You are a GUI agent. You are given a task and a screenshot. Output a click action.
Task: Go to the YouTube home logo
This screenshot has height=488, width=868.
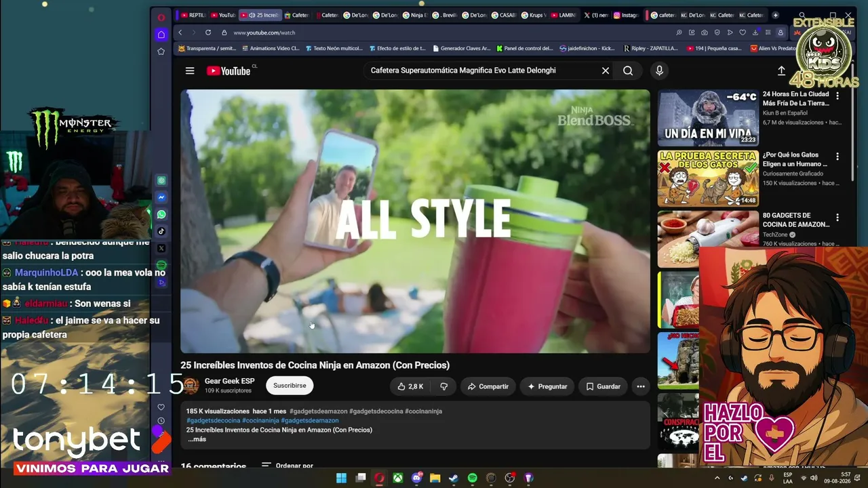(x=229, y=70)
